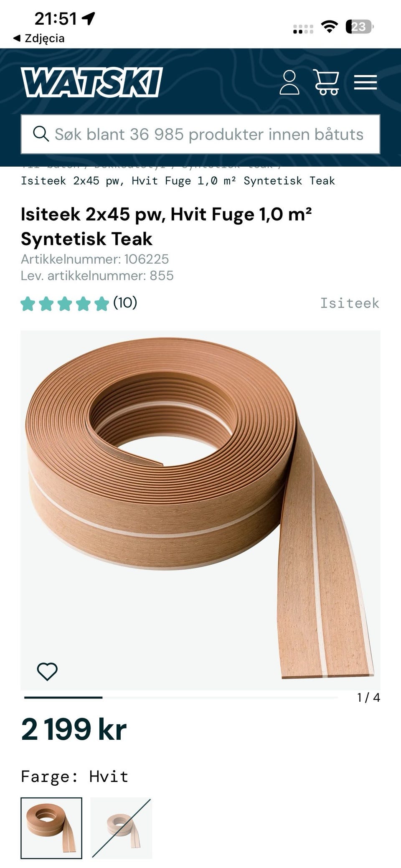Tap the Wi-Fi status icon

click(x=330, y=27)
